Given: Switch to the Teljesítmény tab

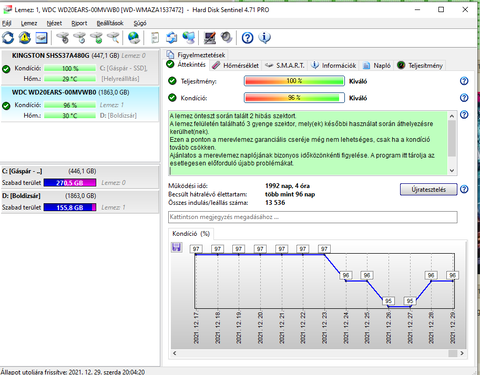Looking at the screenshot, I should [x=420, y=66].
